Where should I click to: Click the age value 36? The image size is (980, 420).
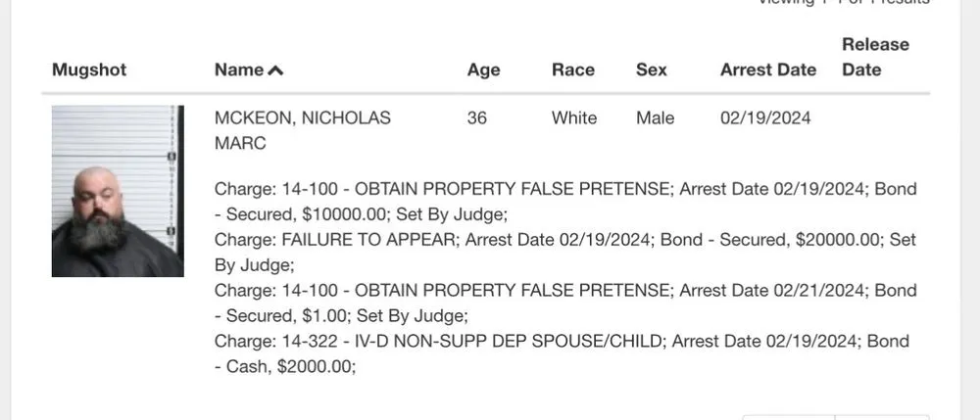[477, 118]
